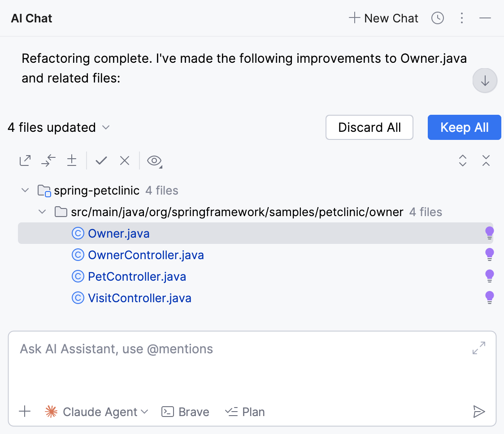The width and height of the screenshot is (504, 434).
Task: Click the accept changes checkmark icon
Action: (x=101, y=161)
